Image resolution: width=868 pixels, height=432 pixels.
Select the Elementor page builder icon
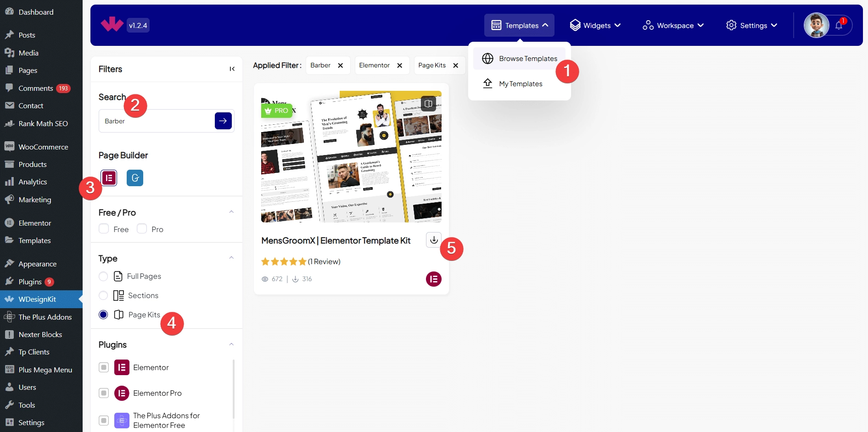click(x=109, y=178)
